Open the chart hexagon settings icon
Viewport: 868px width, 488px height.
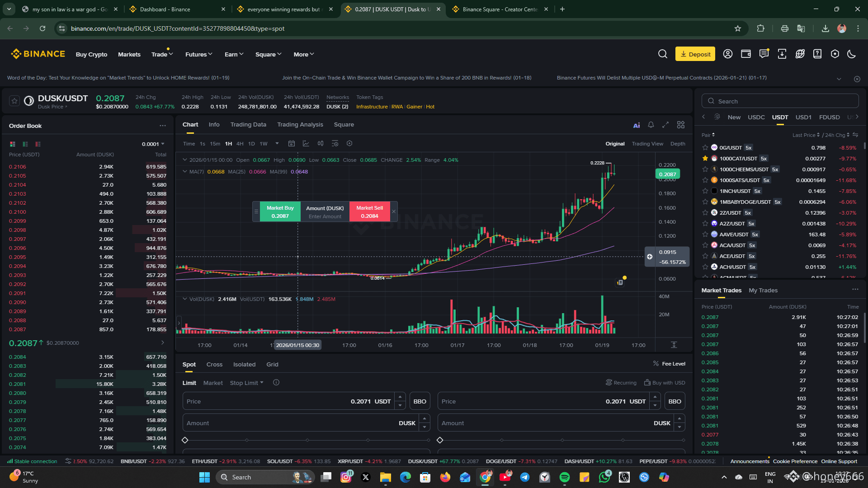click(349, 144)
